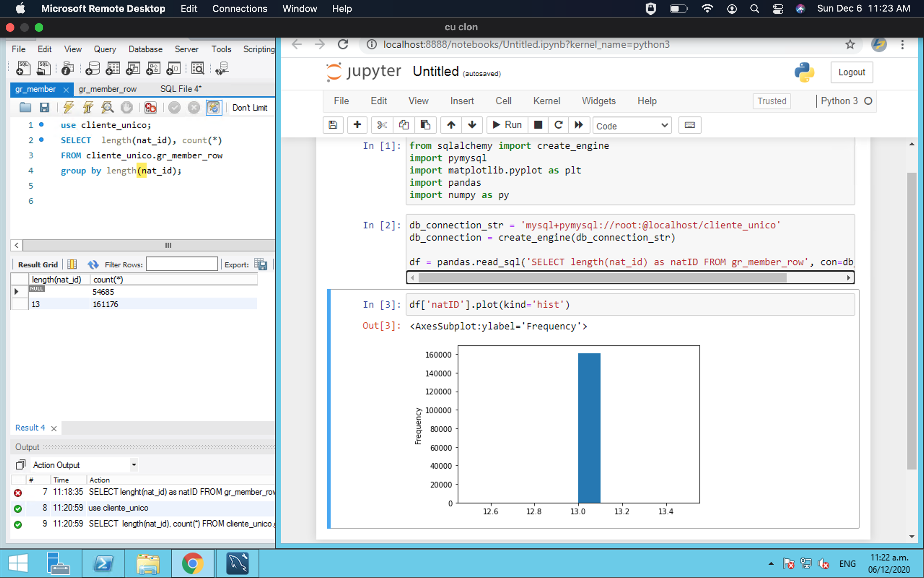Open the Cell menu in Jupyter
The height and width of the screenshot is (578, 924).
click(503, 101)
